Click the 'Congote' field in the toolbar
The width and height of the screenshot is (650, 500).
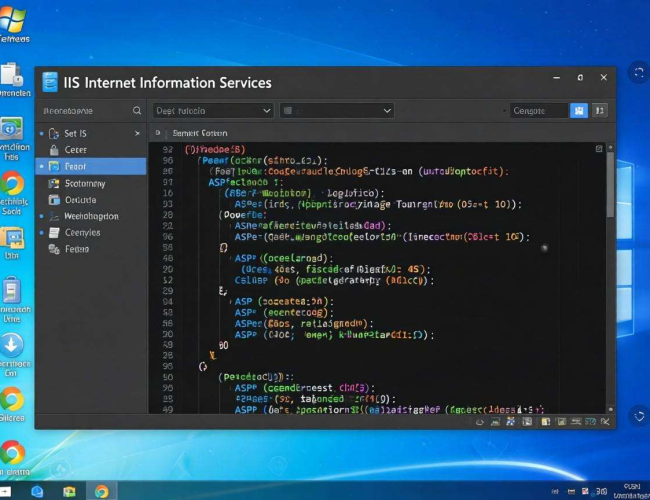coord(538,111)
